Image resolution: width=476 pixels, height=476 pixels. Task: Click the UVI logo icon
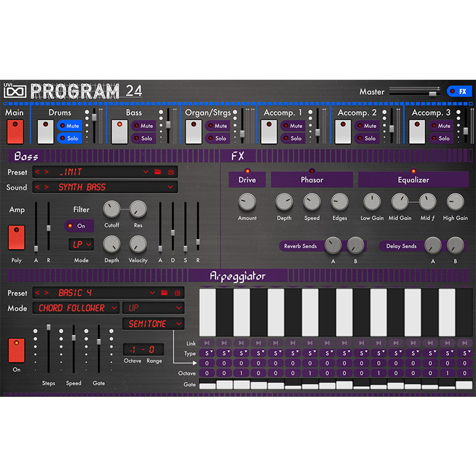click(x=15, y=90)
